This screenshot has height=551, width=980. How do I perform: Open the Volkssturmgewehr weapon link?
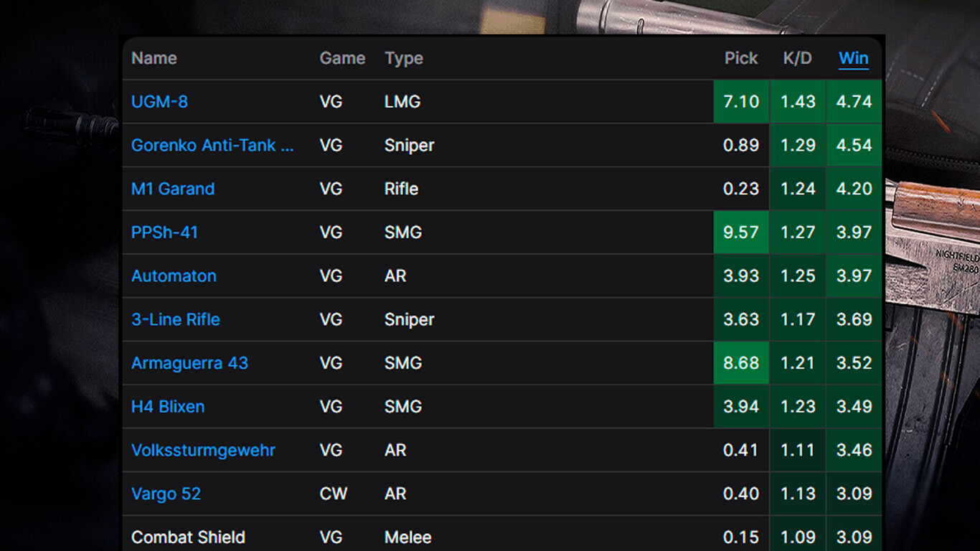coord(203,451)
